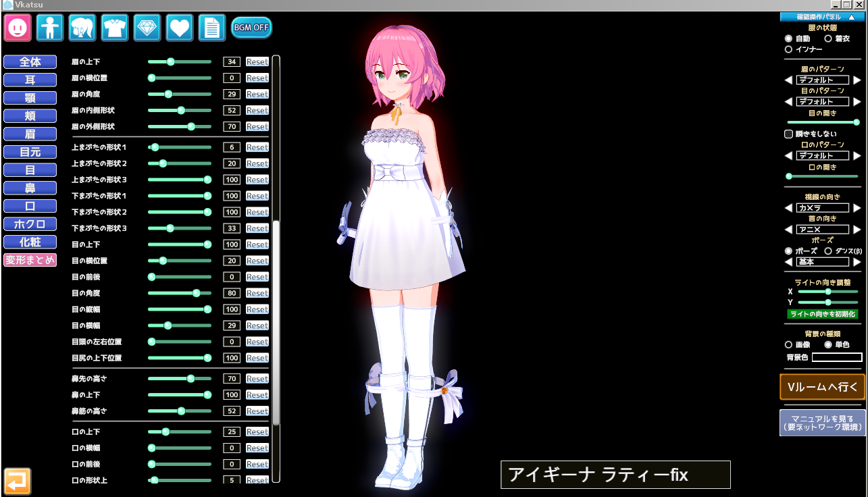Viewport: 868px width, 497px height.
Task: Open the body editing category icon
Action: pyautogui.click(x=50, y=28)
